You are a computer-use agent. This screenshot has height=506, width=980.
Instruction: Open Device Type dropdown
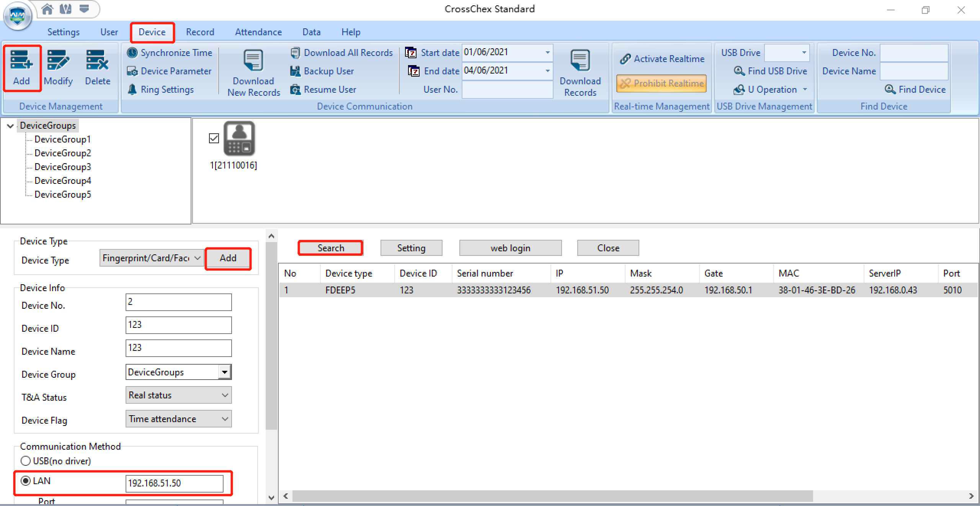tap(152, 258)
